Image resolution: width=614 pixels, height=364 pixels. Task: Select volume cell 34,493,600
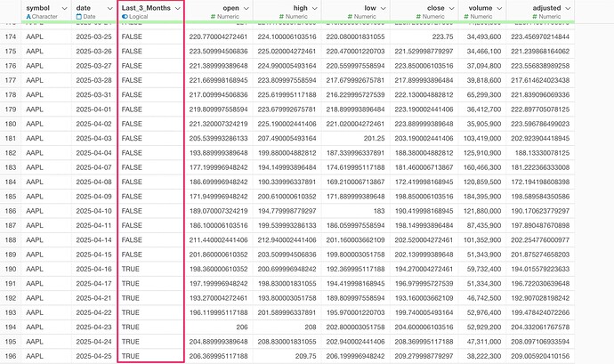(483, 36)
